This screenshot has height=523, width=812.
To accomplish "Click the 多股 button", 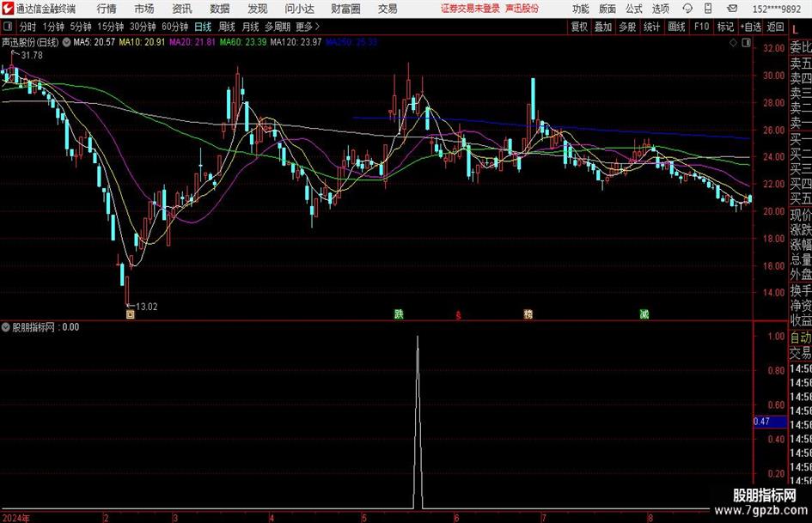I will pos(627,27).
